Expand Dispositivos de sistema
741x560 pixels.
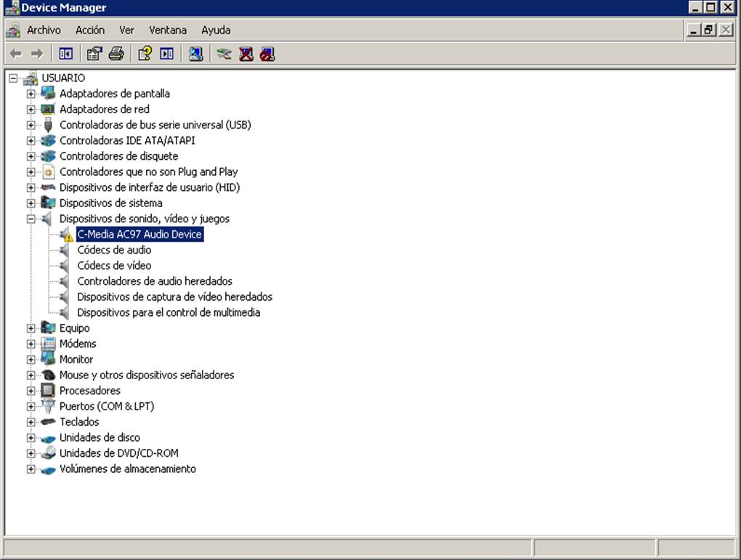(31, 203)
